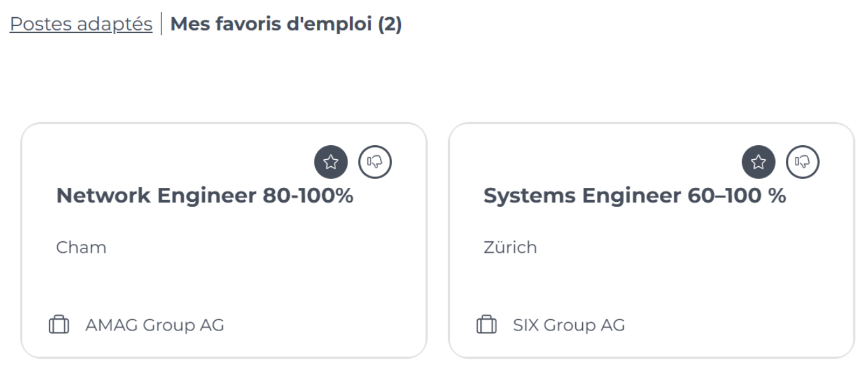This screenshot has height=375, width=868.
Task: Click briefcase icon beside SIX Group AG
Action: pos(487,325)
